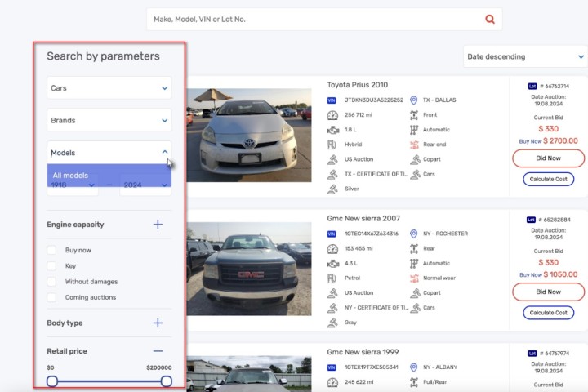The width and height of the screenshot is (588, 392).
Task: Click drivetrain icon beside Rear
Action: click(x=414, y=248)
